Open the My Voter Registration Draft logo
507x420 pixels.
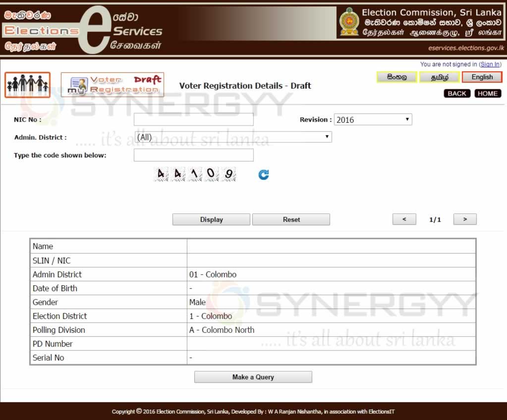(x=113, y=85)
